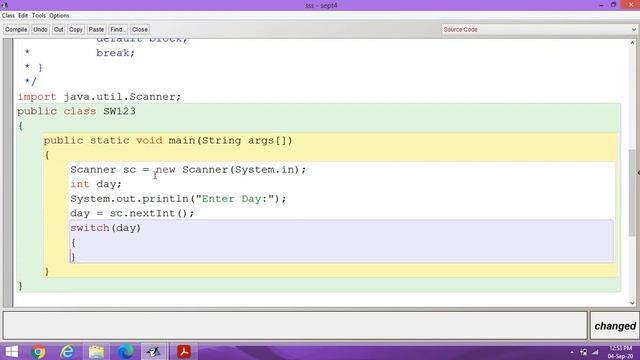Viewport: 640px width, 360px height.
Task: Click the signal strength tray icon
Action: [x=596, y=352]
